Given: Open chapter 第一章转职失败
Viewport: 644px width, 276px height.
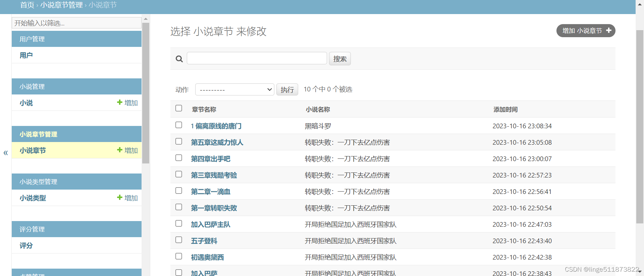Looking at the screenshot, I should [214, 208].
